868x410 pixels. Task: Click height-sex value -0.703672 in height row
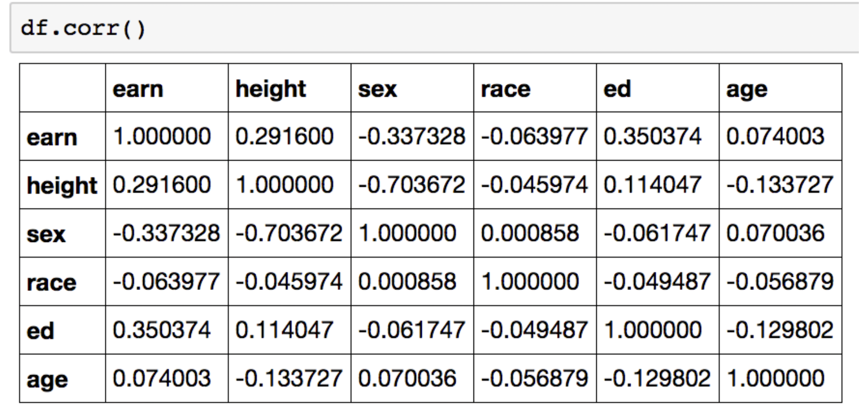tap(412, 185)
